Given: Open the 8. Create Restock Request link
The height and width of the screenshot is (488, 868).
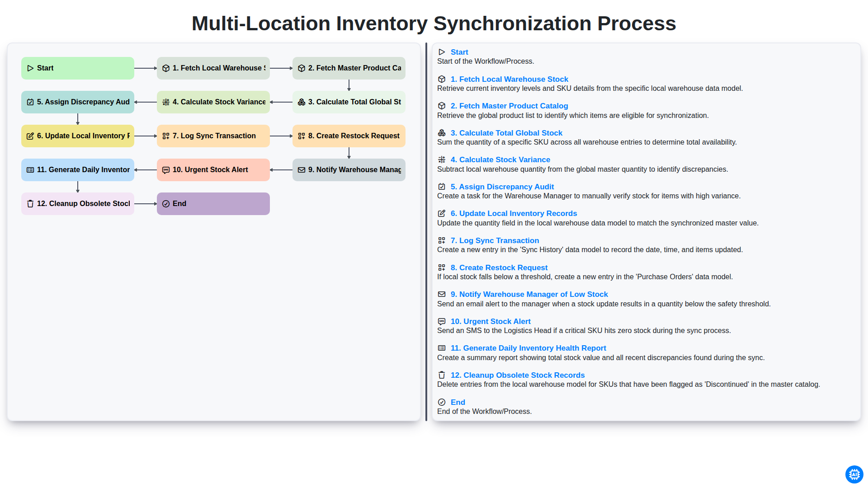Looking at the screenshot, I should (x=499, y=267).
